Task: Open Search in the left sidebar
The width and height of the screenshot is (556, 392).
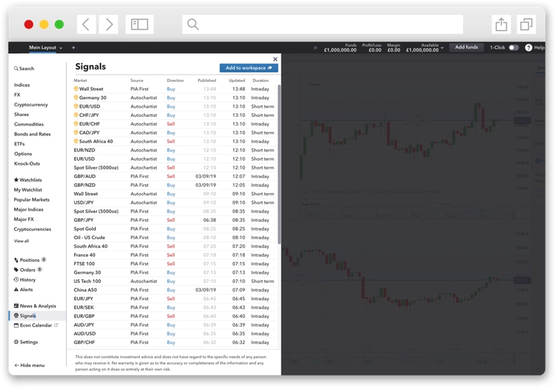Action: pos(24,69)
